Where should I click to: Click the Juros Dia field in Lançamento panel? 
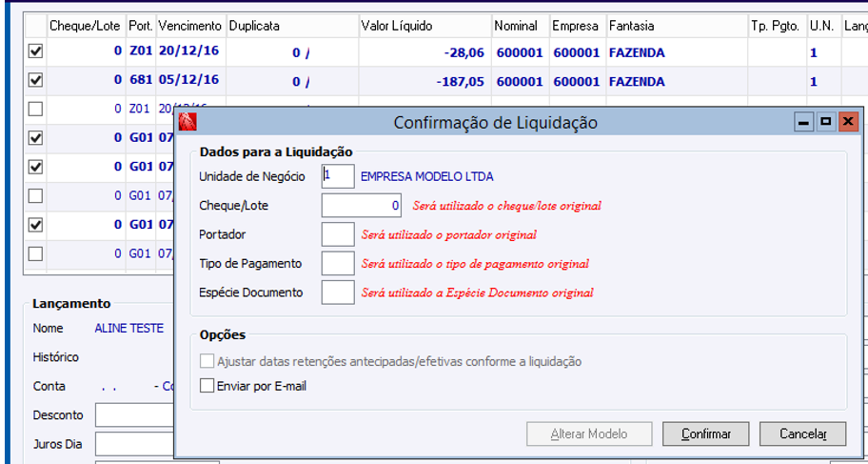coord(134,444)
